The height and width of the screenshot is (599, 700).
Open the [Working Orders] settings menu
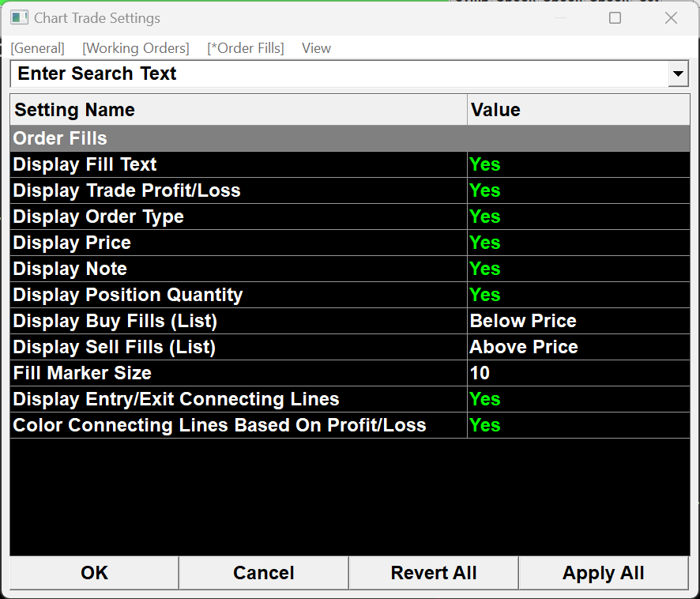pyautogui.click(x=136, y=48)
